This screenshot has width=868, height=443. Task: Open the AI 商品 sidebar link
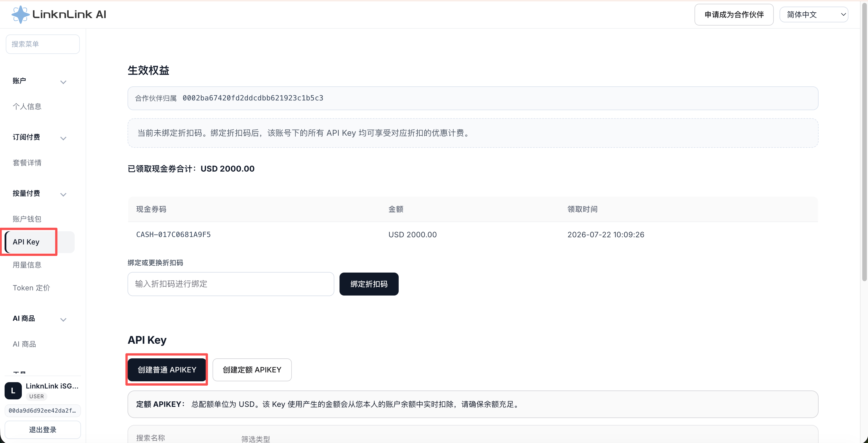pyautogui.click(x=24, y=344)
